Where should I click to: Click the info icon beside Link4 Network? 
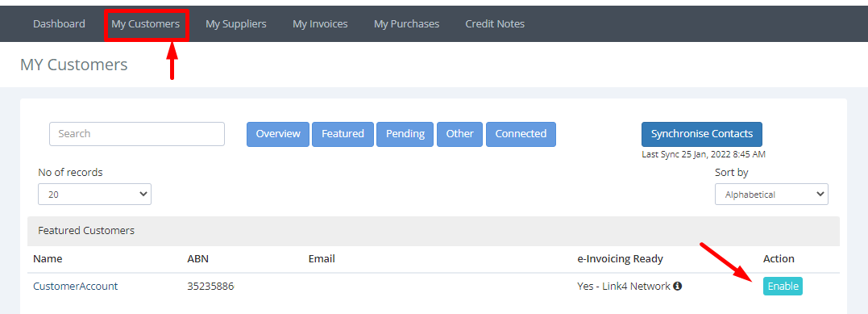click(677, 287)
